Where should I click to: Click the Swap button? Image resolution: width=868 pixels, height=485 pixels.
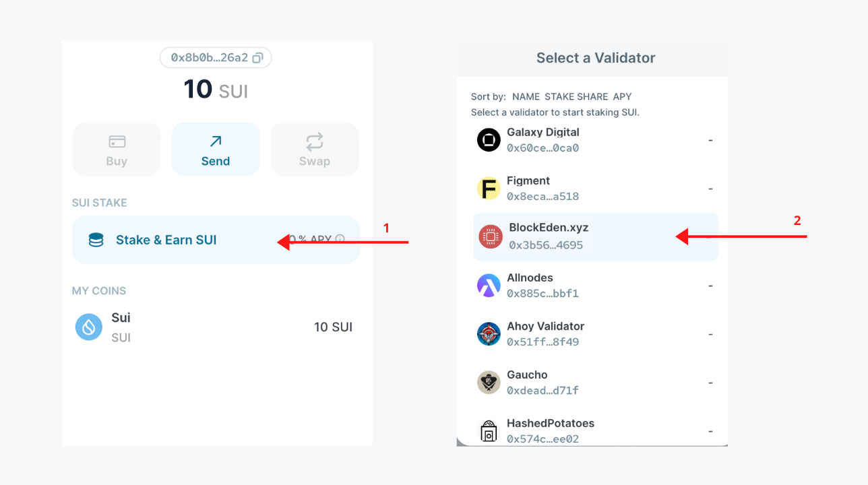[x=315, y=149]
